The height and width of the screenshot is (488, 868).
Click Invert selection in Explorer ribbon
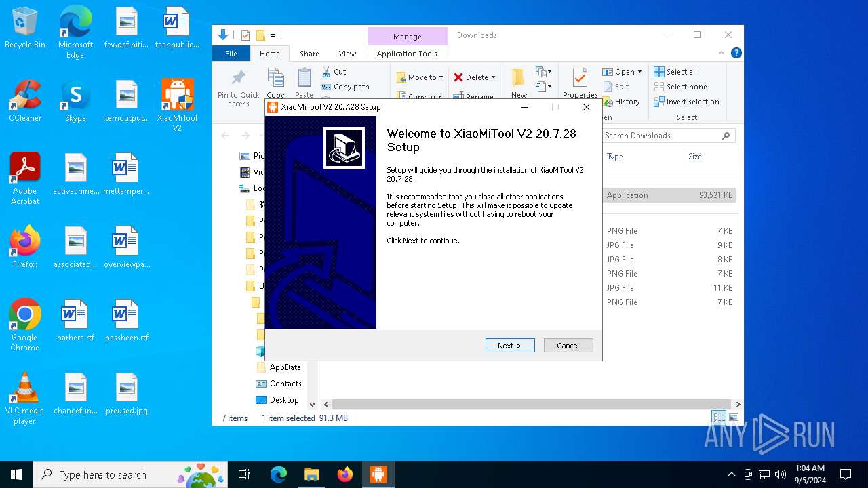click(687, 102)
